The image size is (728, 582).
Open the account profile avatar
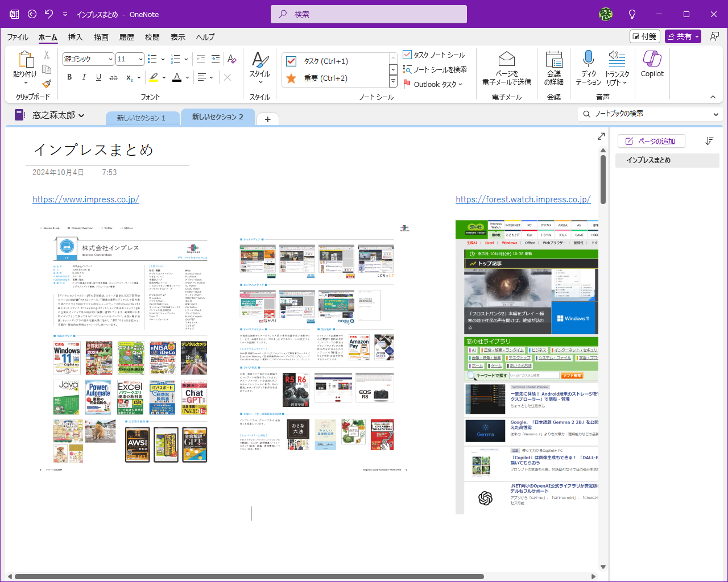606,14
